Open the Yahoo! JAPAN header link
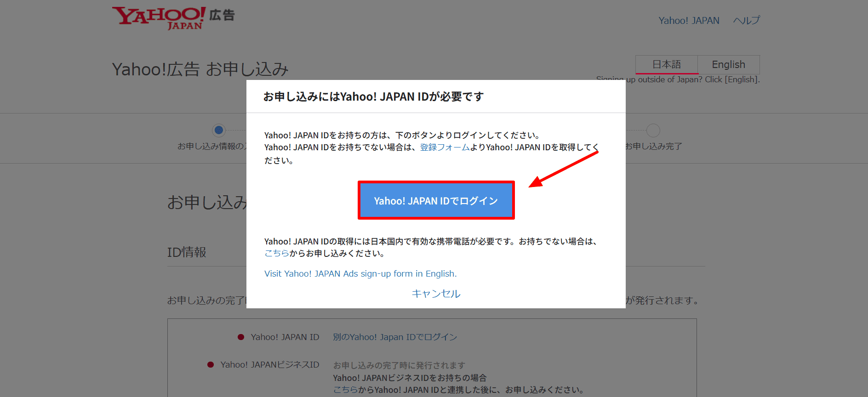The image size is (868, 397). coord(689,21)
